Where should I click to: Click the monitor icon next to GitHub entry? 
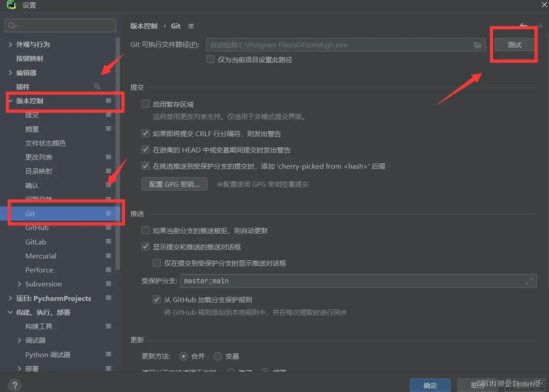(108, 227)
